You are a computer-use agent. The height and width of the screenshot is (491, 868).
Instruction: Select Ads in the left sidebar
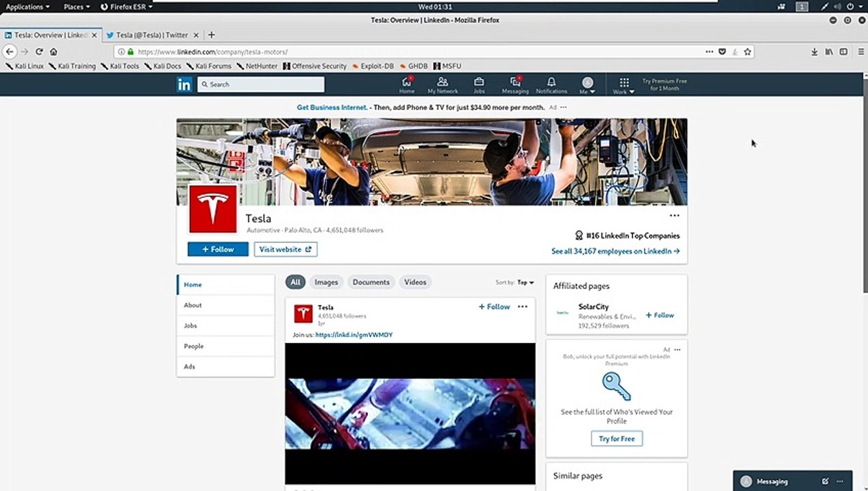(x=225, y=367)
